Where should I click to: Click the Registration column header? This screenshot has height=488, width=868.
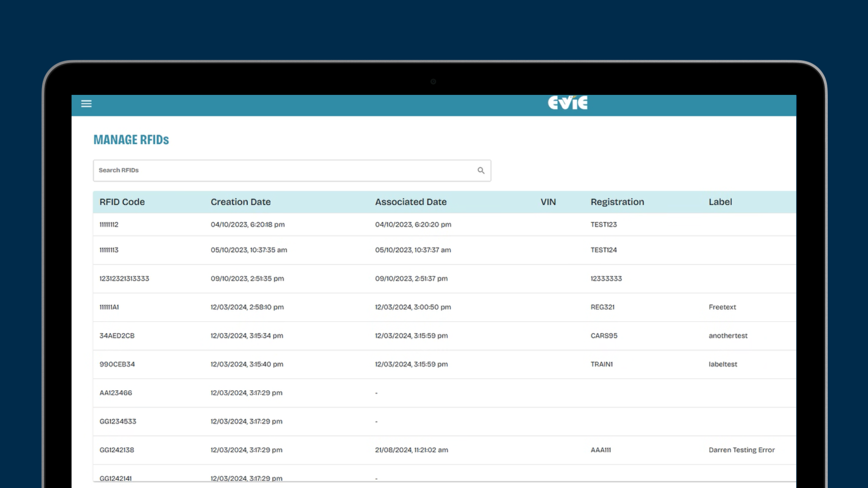tap(617, 202)
